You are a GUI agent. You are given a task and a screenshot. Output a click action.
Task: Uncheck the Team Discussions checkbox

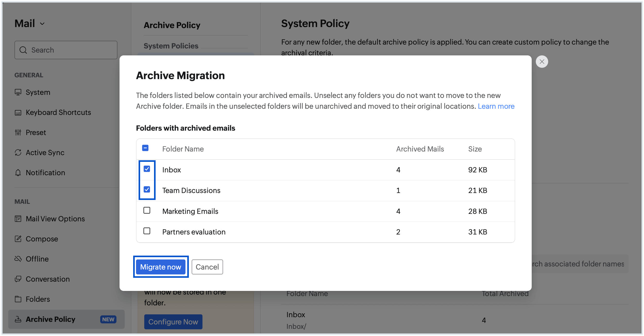[147, 189]
